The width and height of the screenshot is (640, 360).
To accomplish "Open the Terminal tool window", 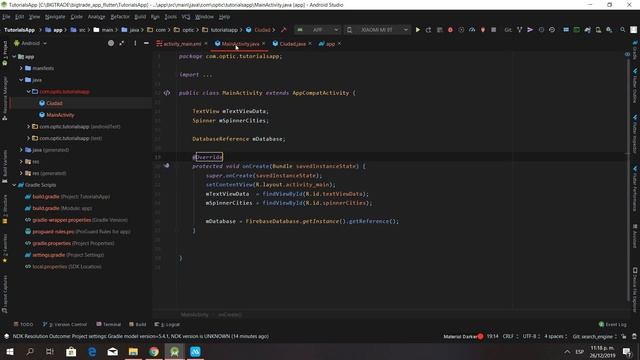I will pyautogui.click(x=109, y=324).
